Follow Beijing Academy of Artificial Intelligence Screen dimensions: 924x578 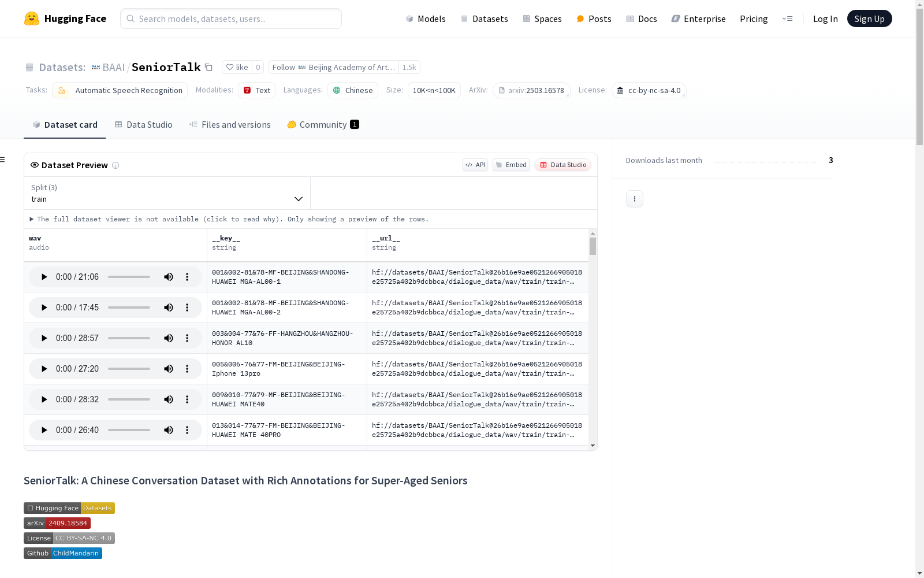[x=333, y=68]
